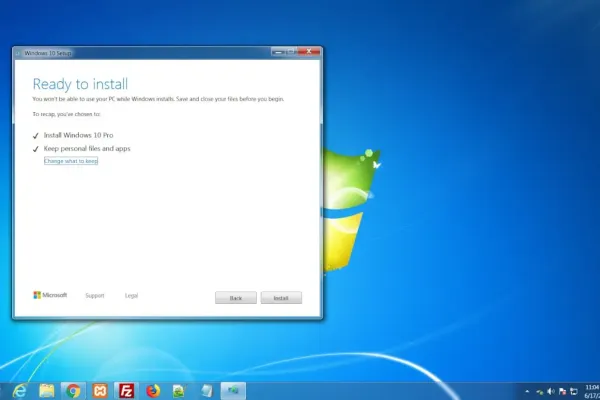The height and width of the screenshot is (400, 600).
Task: Open the Action Center flag icon
Action: (x=562, y=391)
